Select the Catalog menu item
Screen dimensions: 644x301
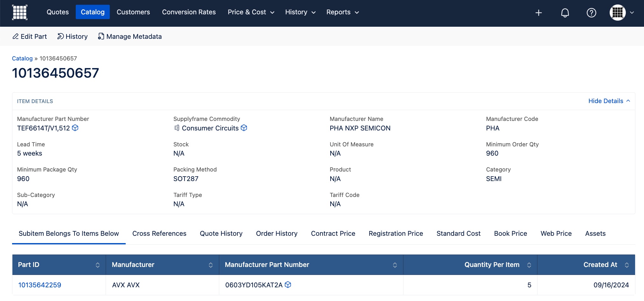coord(93,12)
